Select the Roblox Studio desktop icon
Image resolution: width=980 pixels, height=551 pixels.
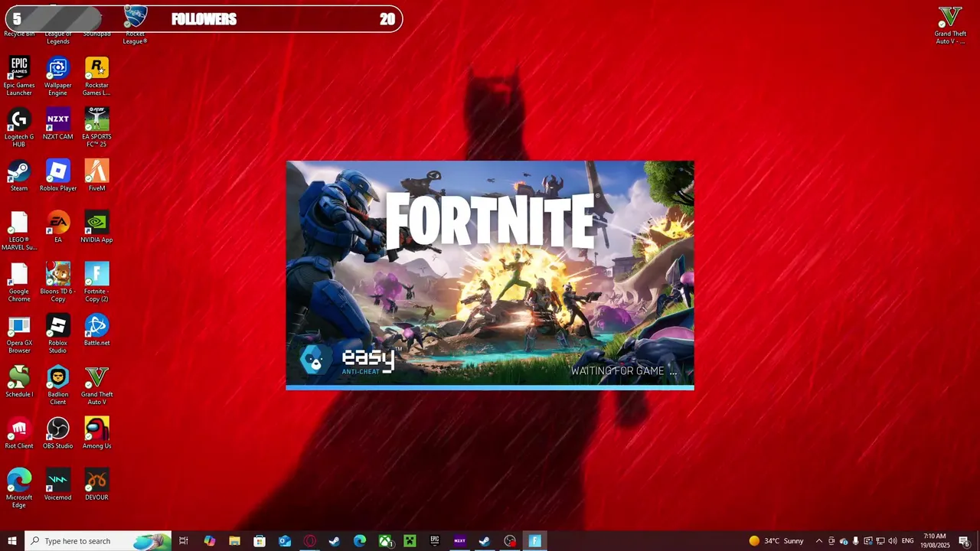coord(58,334)
